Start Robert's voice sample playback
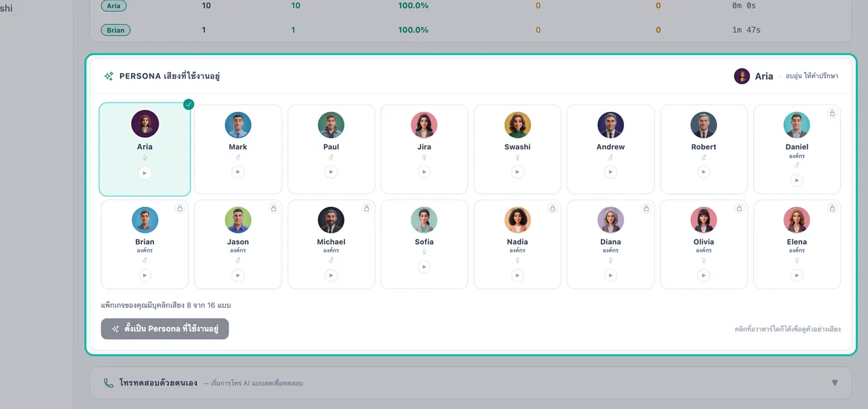 pos(704,172)
